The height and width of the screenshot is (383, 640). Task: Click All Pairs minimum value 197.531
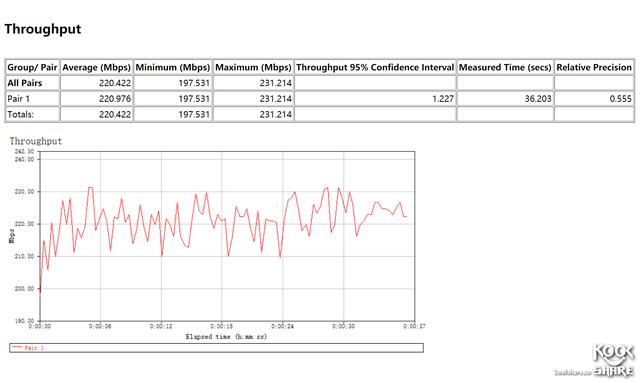click(x=194, y=83)
